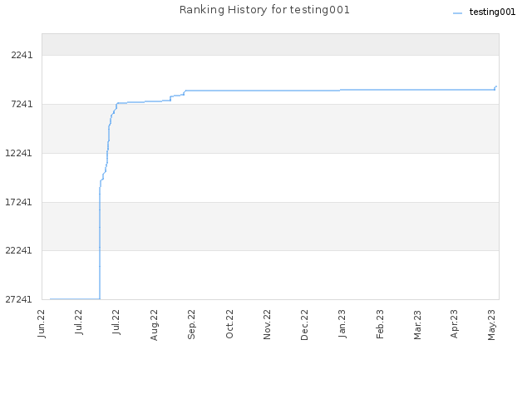Click the May.23 x-axis label
Viewport: 532px width, 399px height.
(x=491, y=325)
